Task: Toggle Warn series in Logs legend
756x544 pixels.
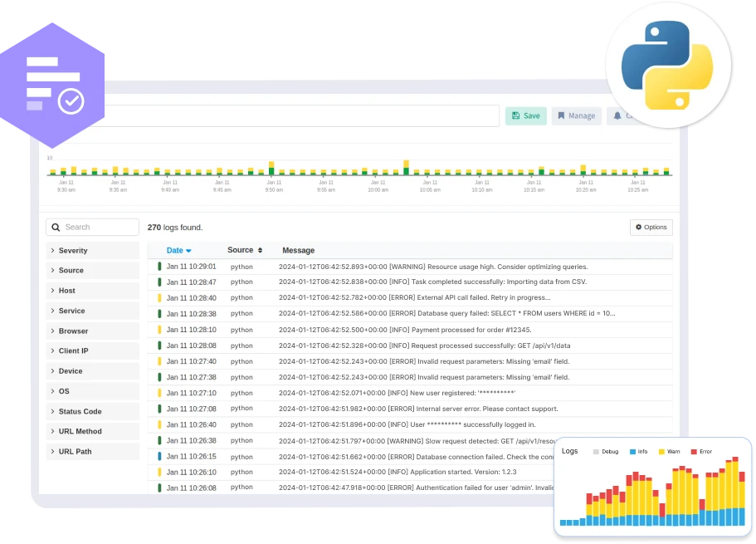Action: [x=669, y=452]
